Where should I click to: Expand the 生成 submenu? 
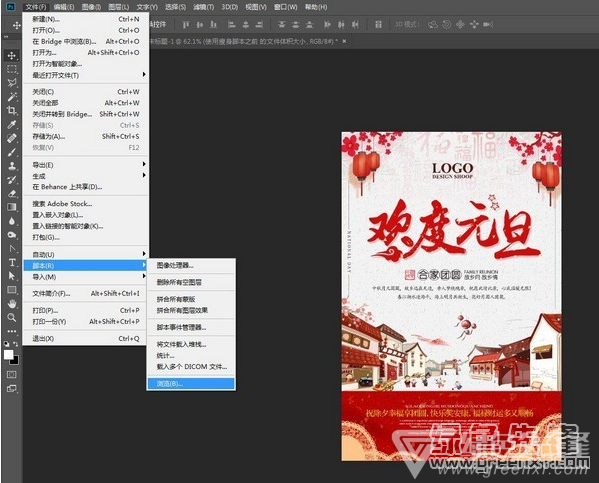point(86,176)
